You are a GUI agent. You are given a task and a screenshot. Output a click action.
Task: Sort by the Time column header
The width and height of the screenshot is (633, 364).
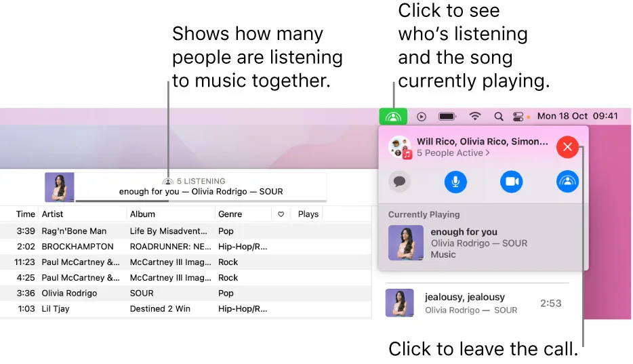click(26, 214)
